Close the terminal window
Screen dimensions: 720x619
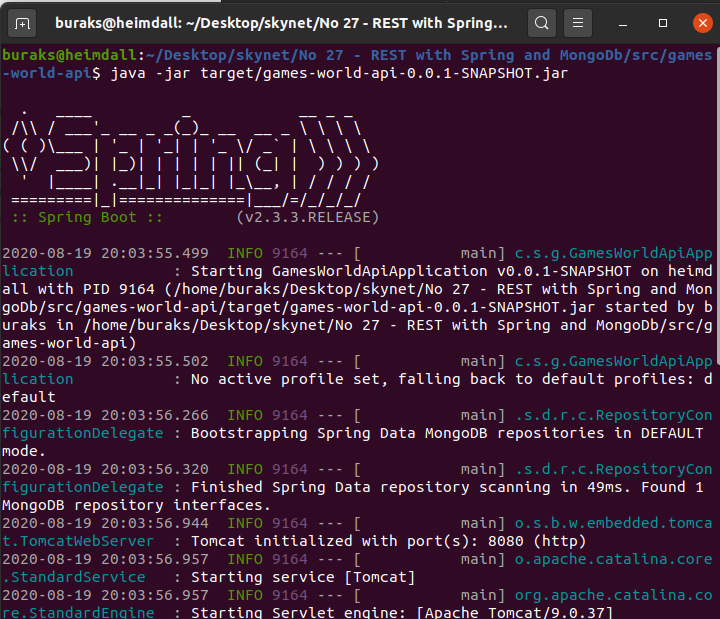(x=703, y=23)
